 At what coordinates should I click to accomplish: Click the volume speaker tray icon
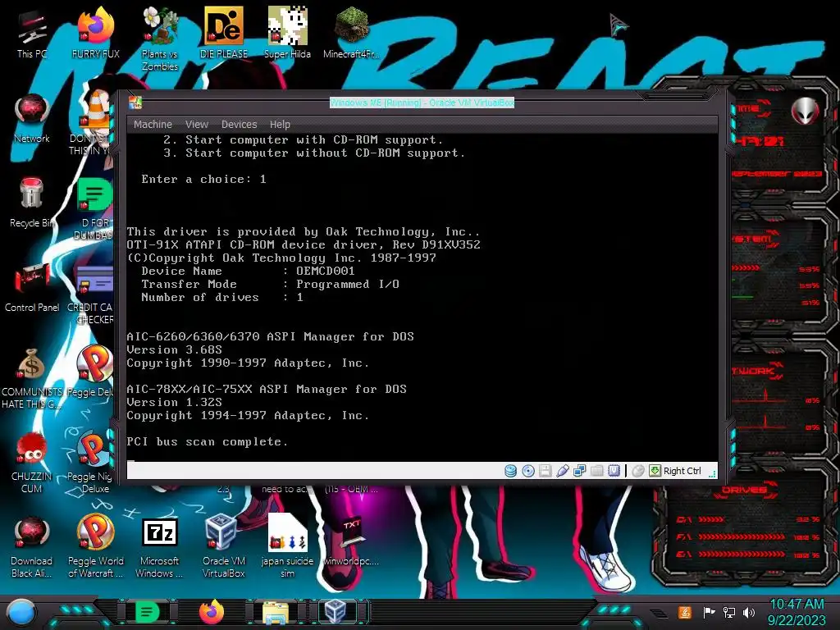tap(749, 612)
